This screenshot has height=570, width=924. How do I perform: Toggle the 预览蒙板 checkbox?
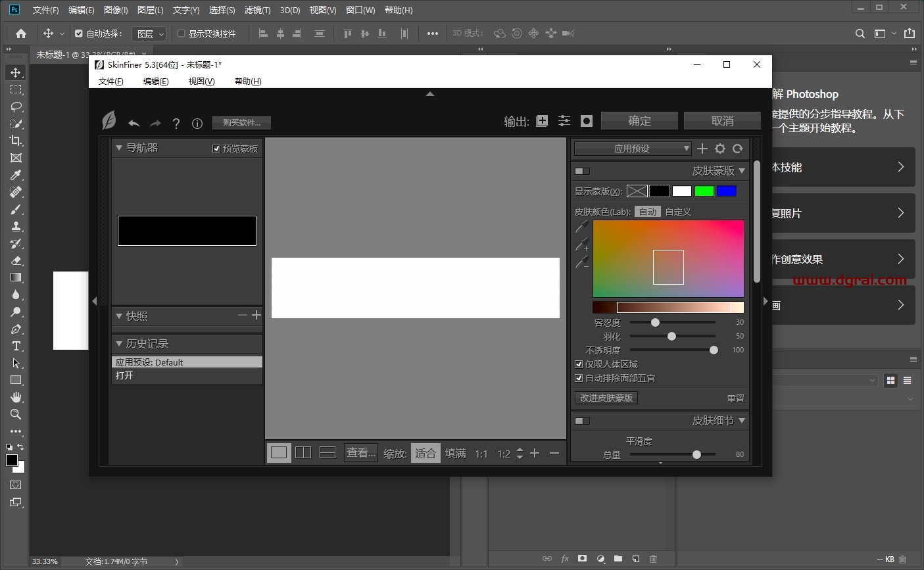(216, 149)
